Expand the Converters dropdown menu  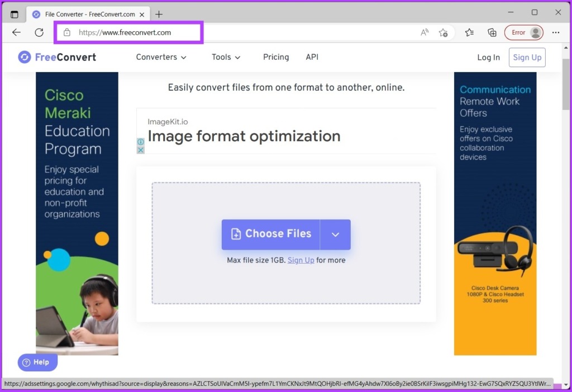(161, 57)
